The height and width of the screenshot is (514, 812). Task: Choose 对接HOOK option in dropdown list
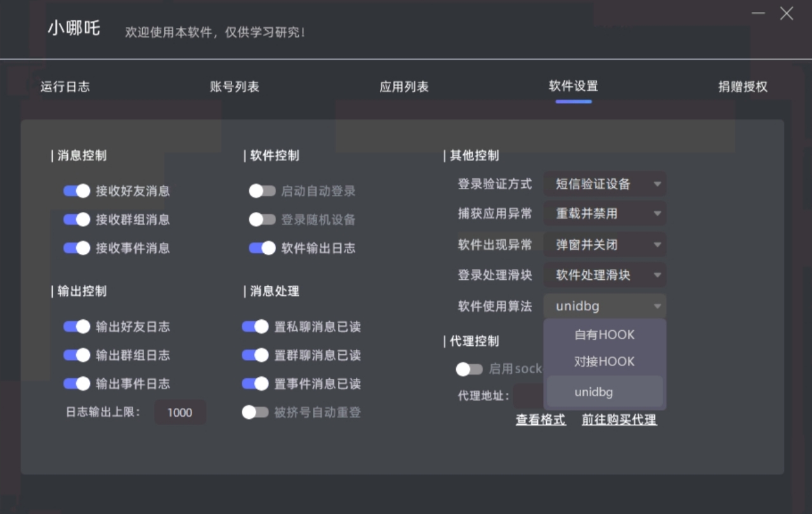pos(605,362)
